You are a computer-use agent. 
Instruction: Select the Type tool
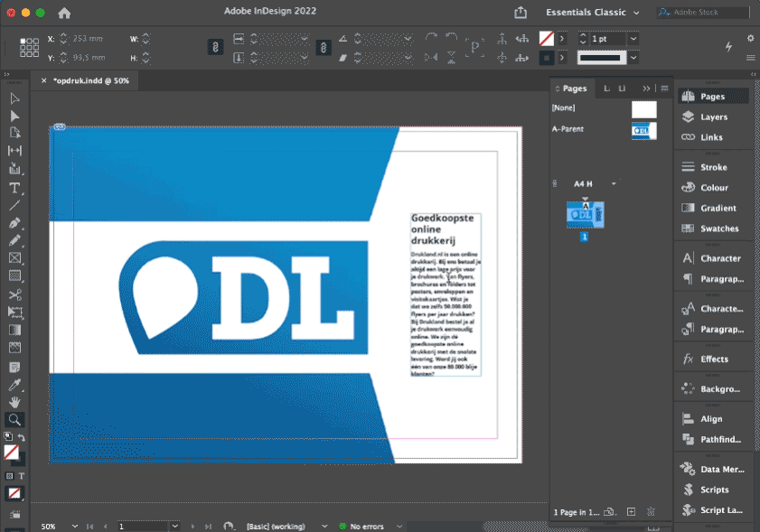[x=14, y=188]
